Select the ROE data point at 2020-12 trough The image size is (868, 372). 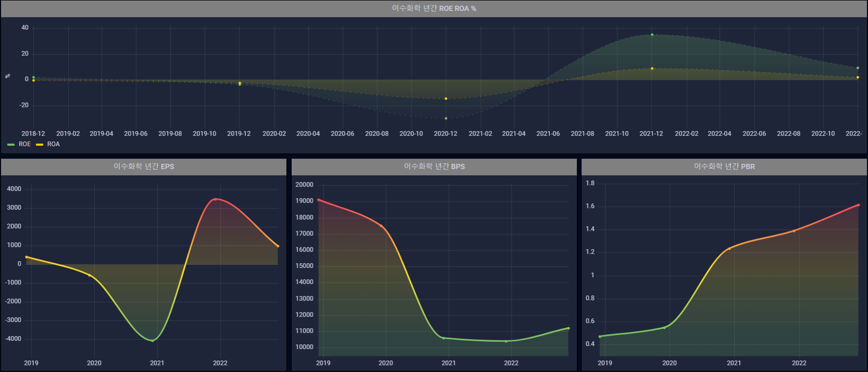pyautogui.click(x=446, y=118)
